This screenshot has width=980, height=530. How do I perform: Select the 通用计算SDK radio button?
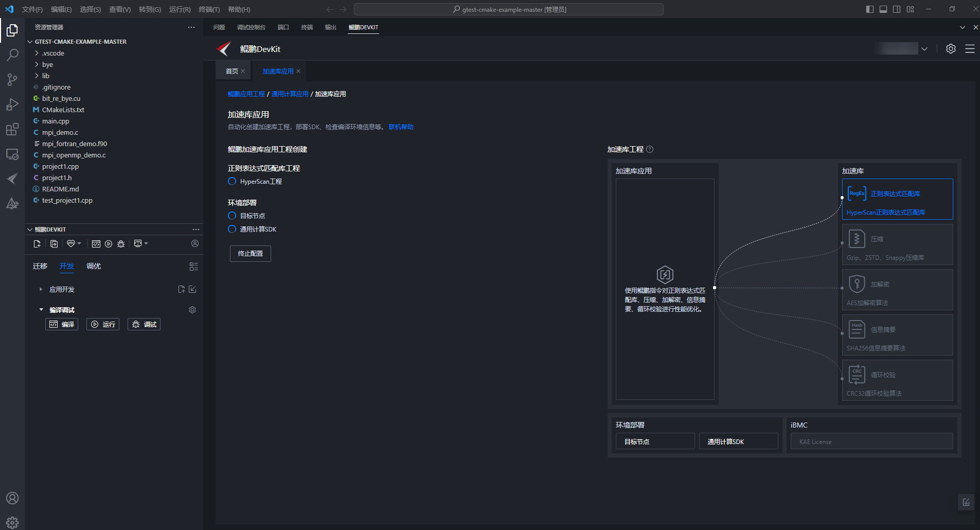232,229
